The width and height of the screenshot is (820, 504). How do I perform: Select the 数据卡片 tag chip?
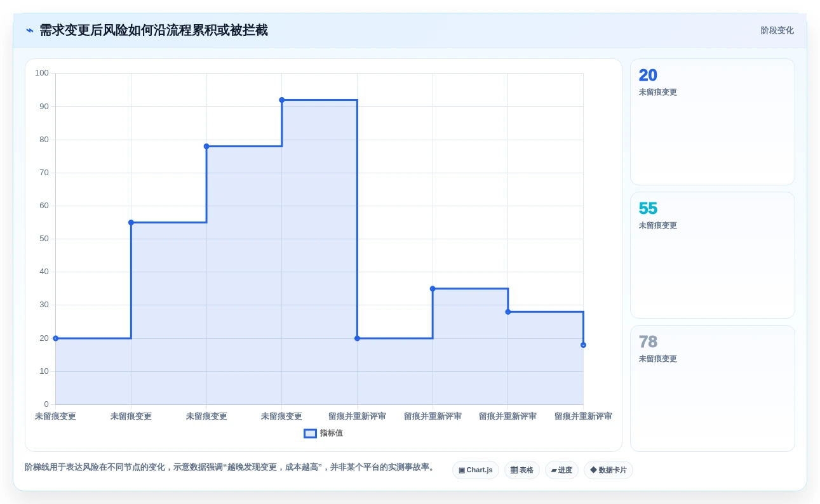(x=608, y=470)
